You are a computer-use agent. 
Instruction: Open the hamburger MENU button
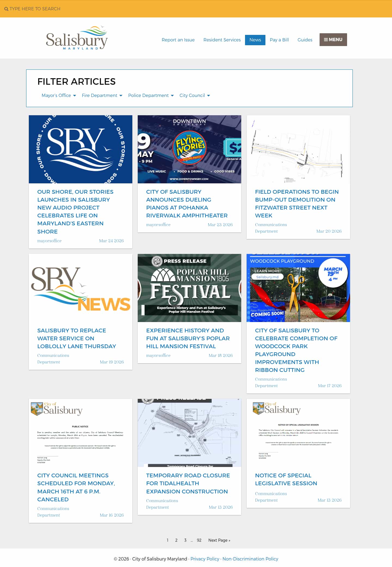tap(333, 40)
